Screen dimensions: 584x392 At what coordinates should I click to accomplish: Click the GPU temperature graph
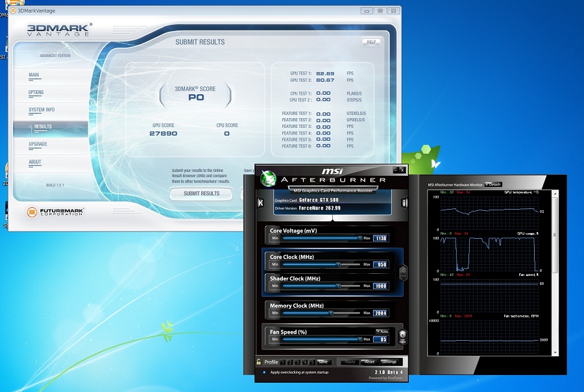pos(490,212)
